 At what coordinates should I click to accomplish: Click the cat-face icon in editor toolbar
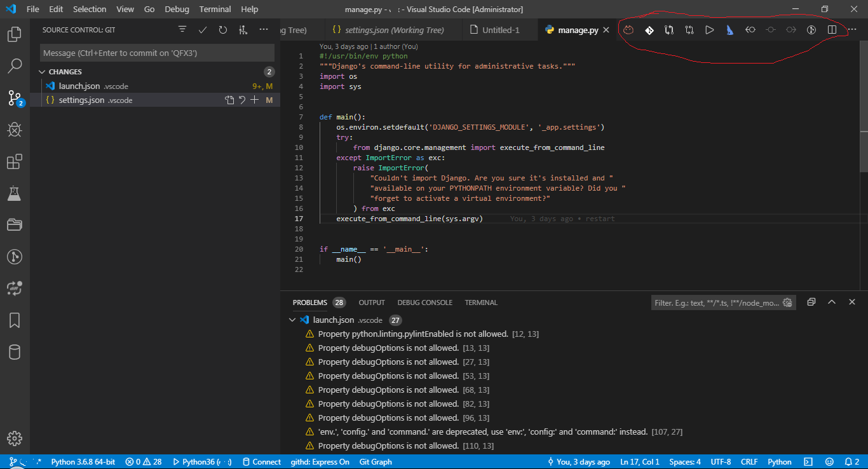[x=628, y=30]
